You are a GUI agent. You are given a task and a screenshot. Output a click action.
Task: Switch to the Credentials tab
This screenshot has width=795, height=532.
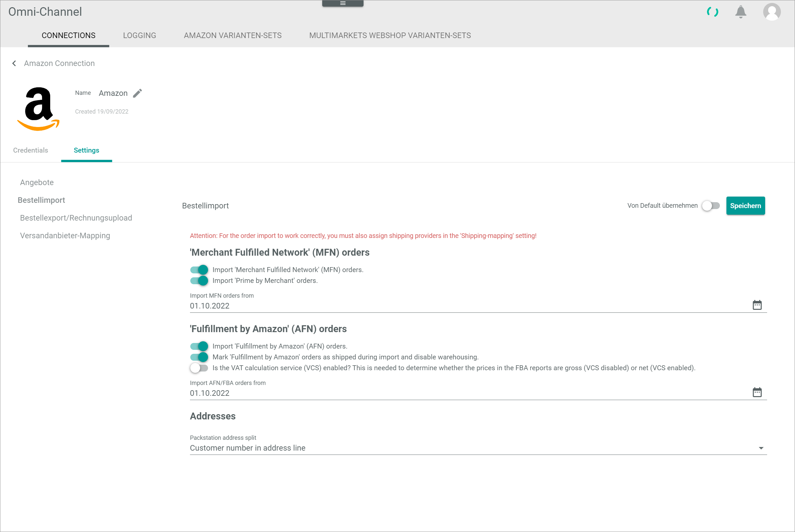[x=31, y=150]
